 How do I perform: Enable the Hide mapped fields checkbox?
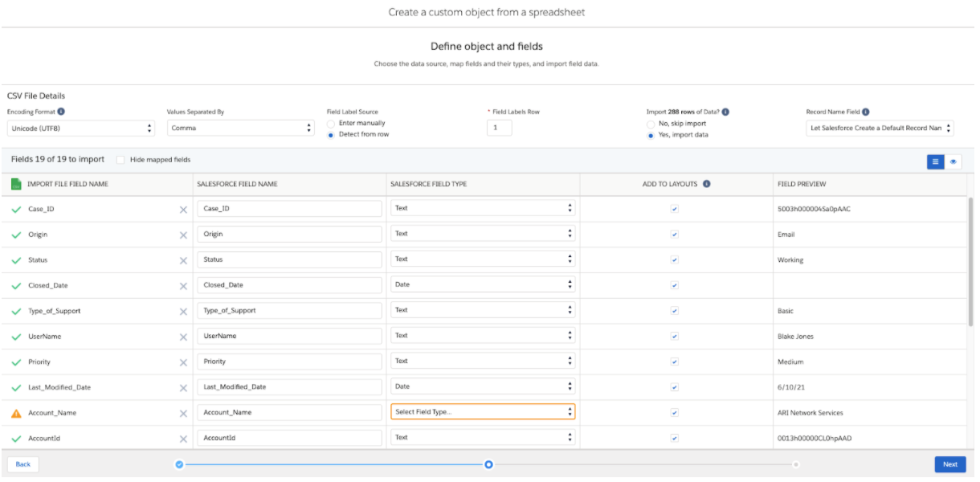click(120, 160)
